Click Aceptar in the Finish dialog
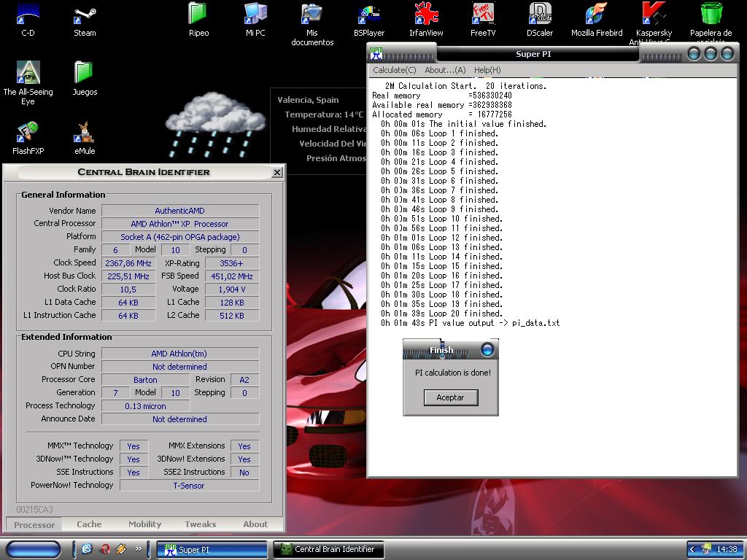The height and width of the screenshot is (560, 747). [450, 397]
